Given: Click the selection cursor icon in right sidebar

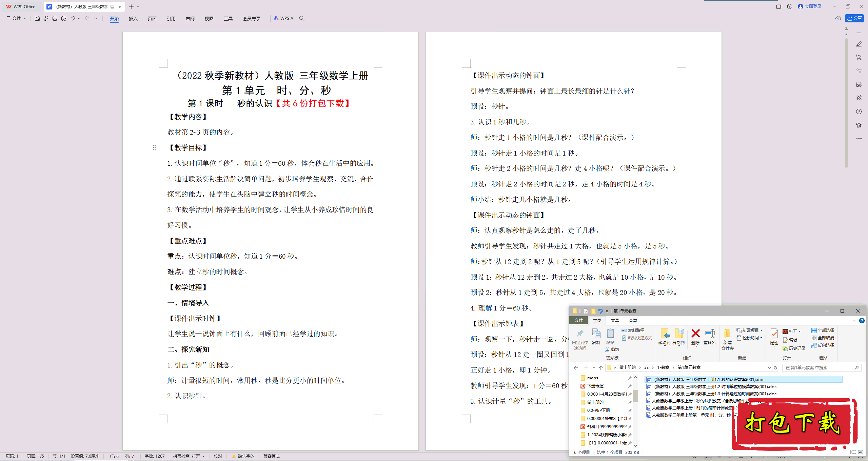Looking at the screenshot, I should pyautogui.click(x=859, y=57).
